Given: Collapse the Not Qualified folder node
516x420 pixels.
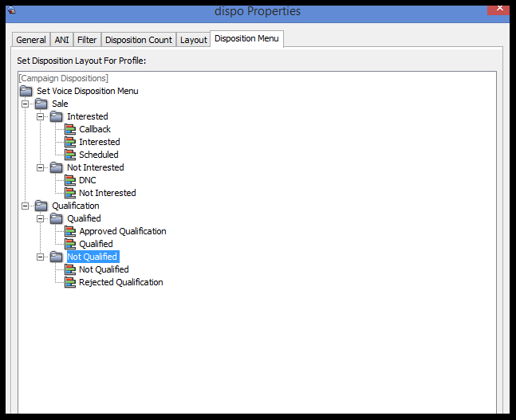Looking at the screenshot, I should pos(40,257).
